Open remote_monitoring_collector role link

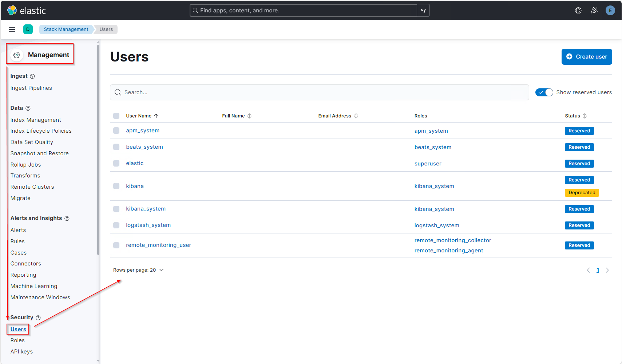pyautogui.click(x=453, y=240)
